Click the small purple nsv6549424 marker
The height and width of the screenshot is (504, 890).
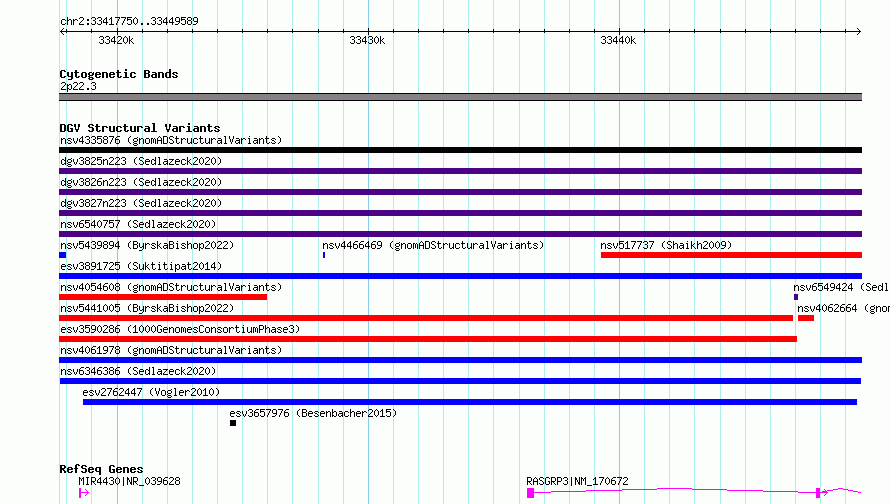[796, 297]
